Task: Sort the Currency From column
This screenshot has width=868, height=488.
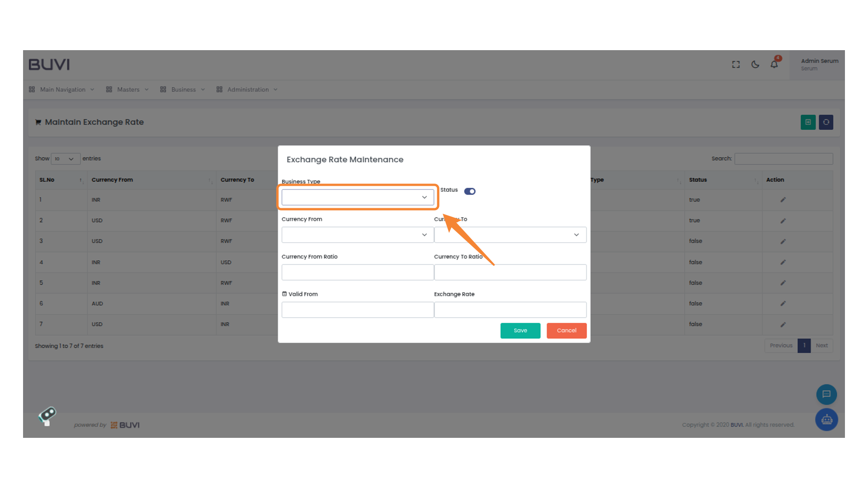Action: point(210,180)
